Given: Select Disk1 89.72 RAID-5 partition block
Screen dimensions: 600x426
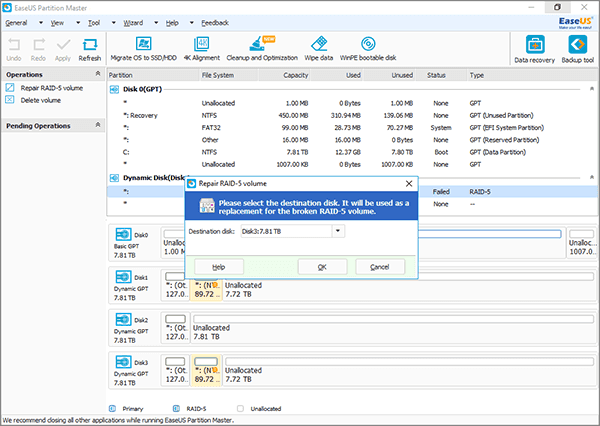Looking at the screenshot, I should click(207, 290).
